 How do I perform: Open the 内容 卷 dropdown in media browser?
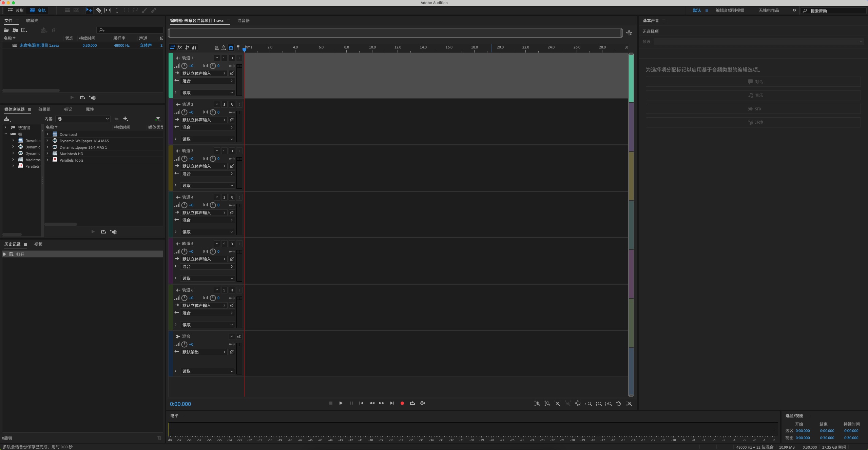click(x=83, y=119)
